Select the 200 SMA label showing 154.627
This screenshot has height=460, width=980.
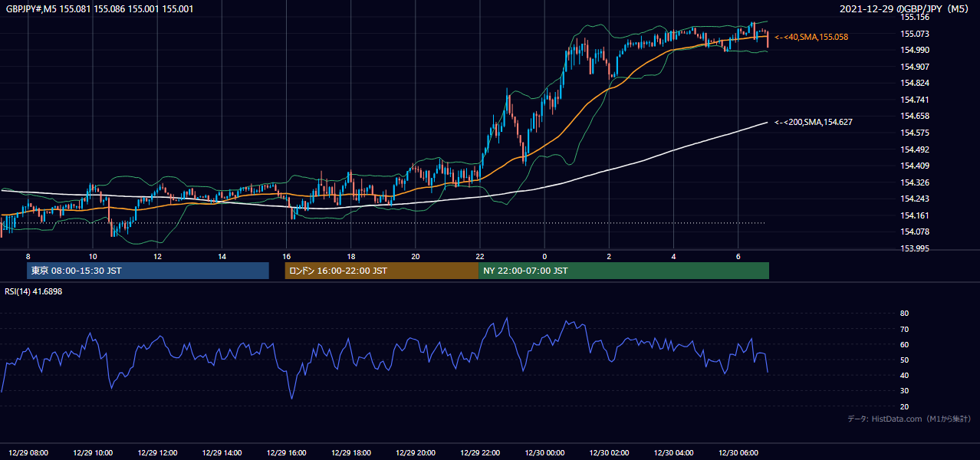pos(814,122)
